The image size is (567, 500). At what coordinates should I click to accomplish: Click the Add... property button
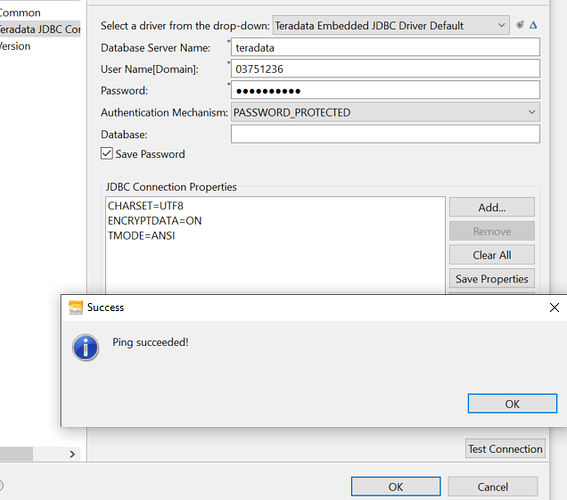(492, 207)
